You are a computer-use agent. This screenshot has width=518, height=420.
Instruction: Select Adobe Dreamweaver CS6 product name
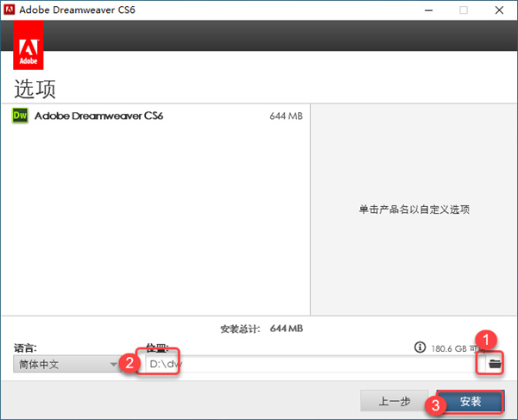[x=98, y=116]
